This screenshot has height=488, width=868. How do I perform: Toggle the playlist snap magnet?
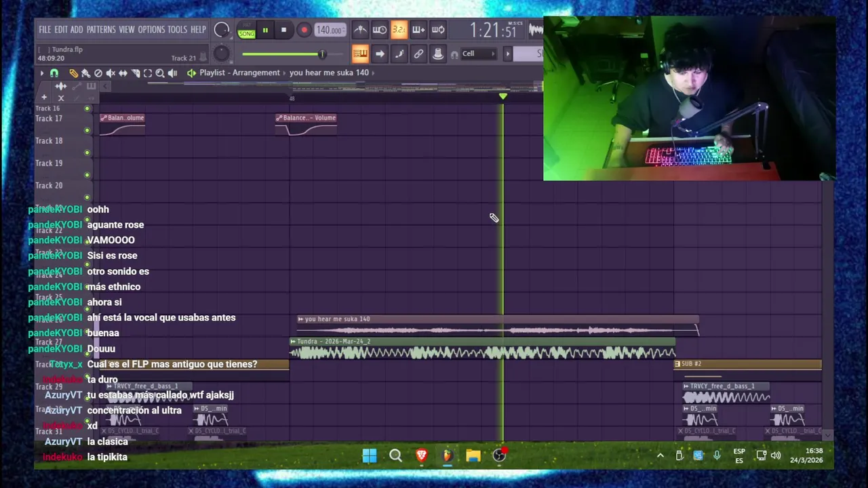pos(54,73)
